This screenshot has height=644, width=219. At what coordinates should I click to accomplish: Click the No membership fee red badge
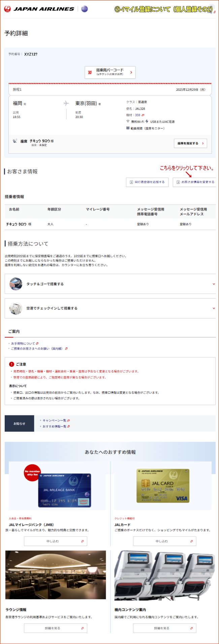click(x=32, y=473)
